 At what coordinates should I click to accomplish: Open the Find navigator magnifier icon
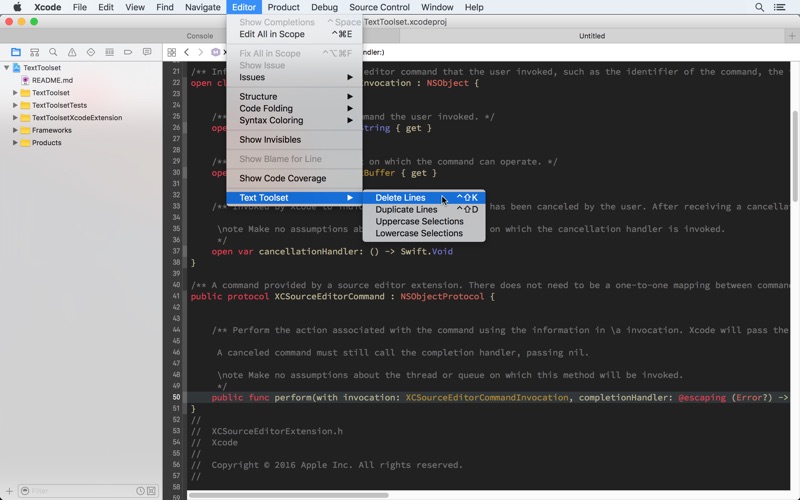53,52
